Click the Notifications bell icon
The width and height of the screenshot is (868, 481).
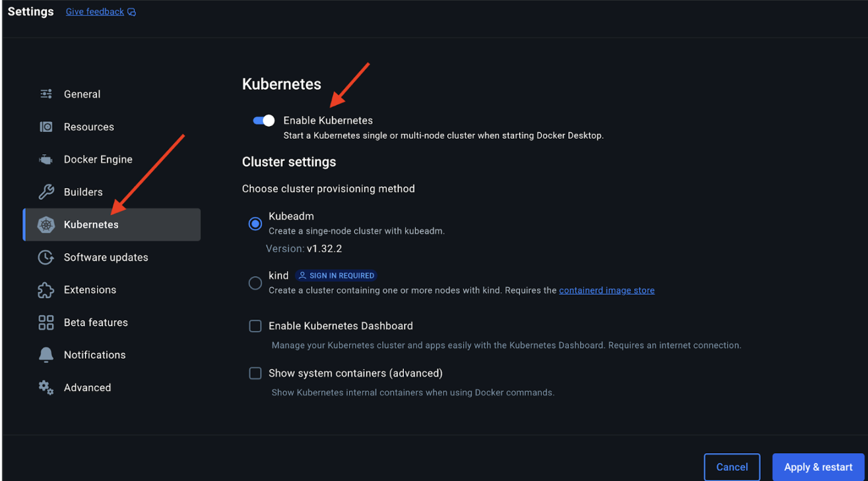pyautogui.click(x=46, y=355)
